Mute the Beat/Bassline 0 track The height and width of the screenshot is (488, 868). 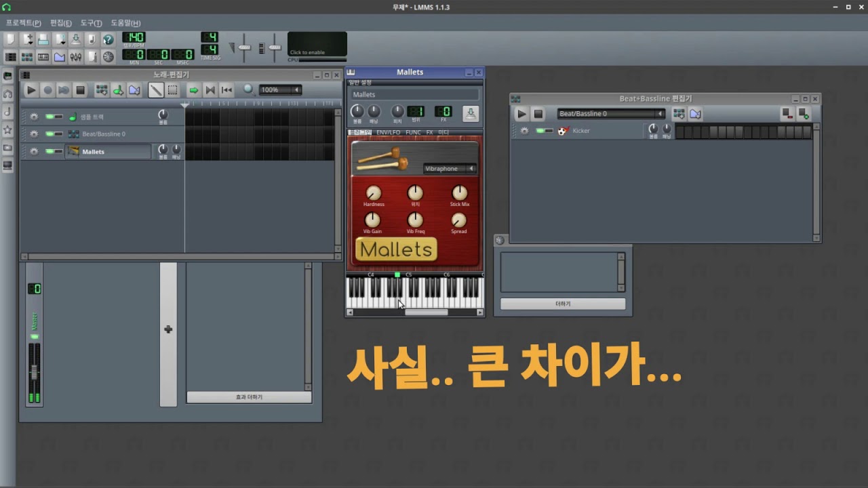pyautogui.click(x=50, y=134)
